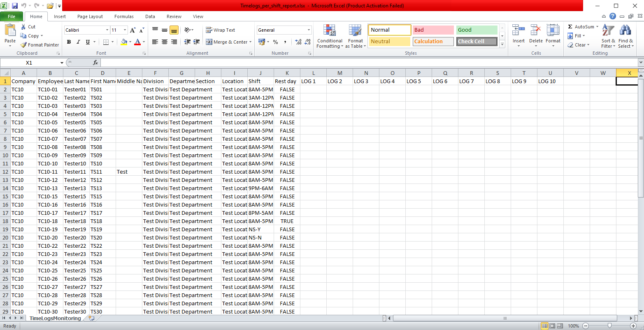Apply Align Text Left
The image size is (644, 330).
155,42
